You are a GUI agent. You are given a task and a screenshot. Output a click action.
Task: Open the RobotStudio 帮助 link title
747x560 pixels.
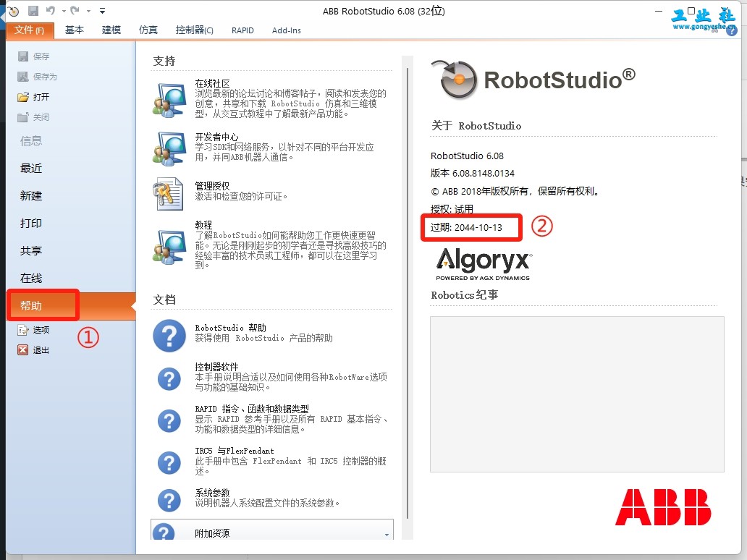coord(231,328)
